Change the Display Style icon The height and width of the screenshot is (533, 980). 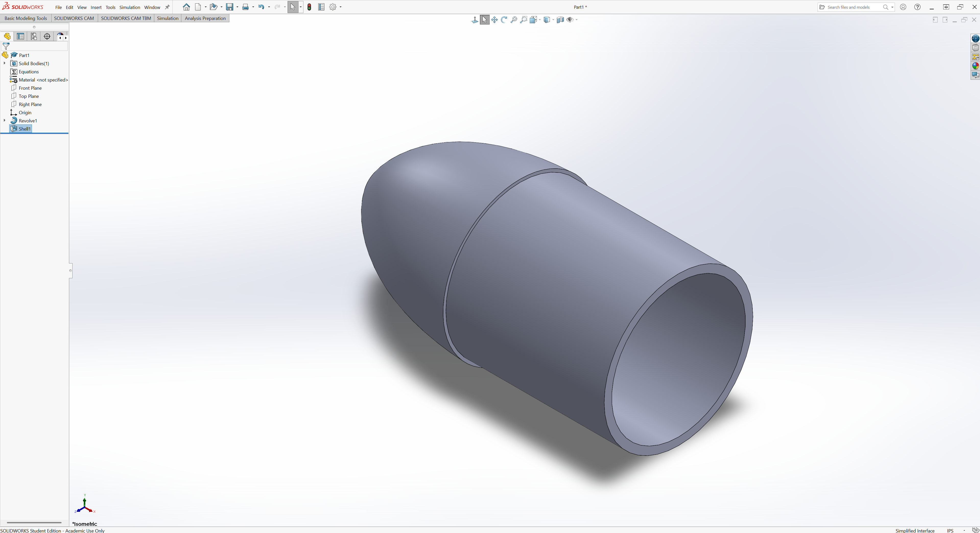[547, 20]
